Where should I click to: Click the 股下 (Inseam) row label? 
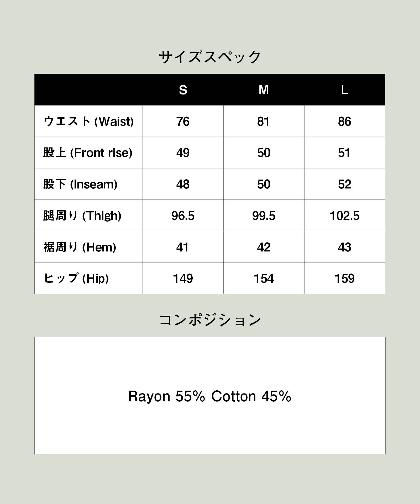pos(80,184)
